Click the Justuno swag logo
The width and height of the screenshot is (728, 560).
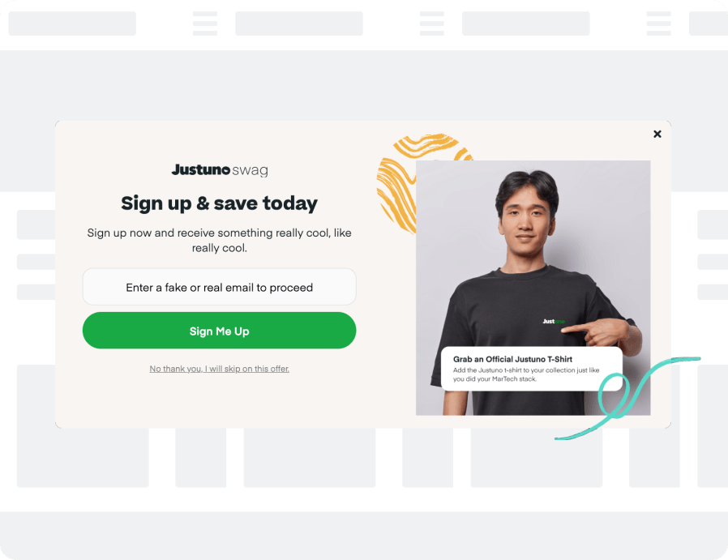pos(220,170)
